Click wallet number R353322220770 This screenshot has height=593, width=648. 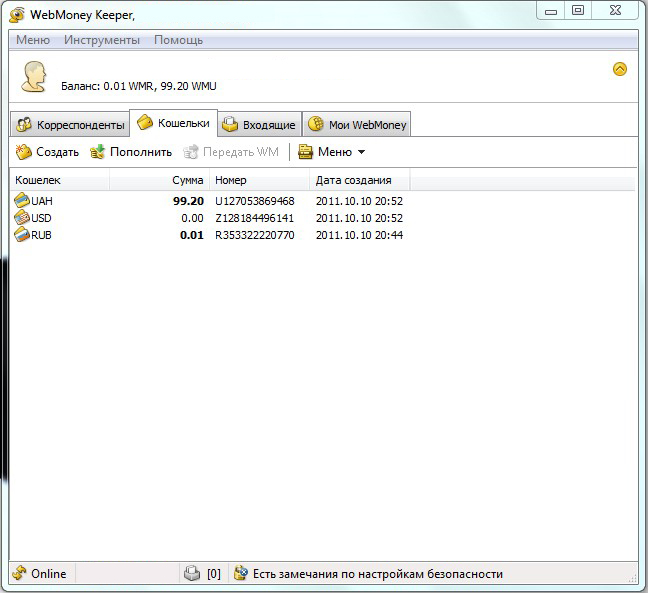[255, 235]
